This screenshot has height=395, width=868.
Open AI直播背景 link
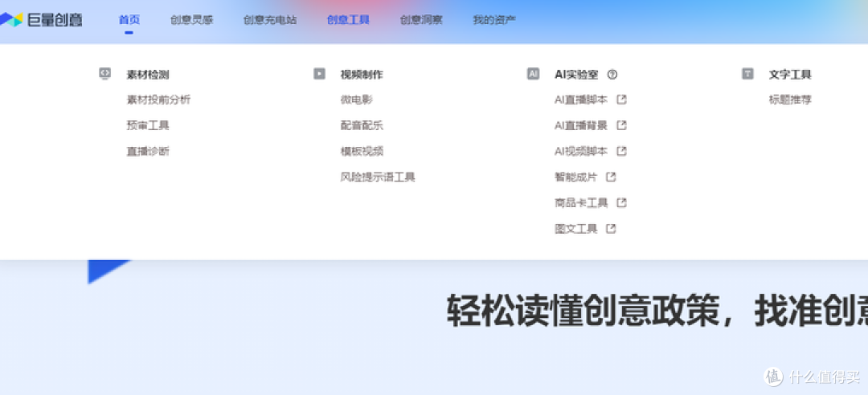581,125
